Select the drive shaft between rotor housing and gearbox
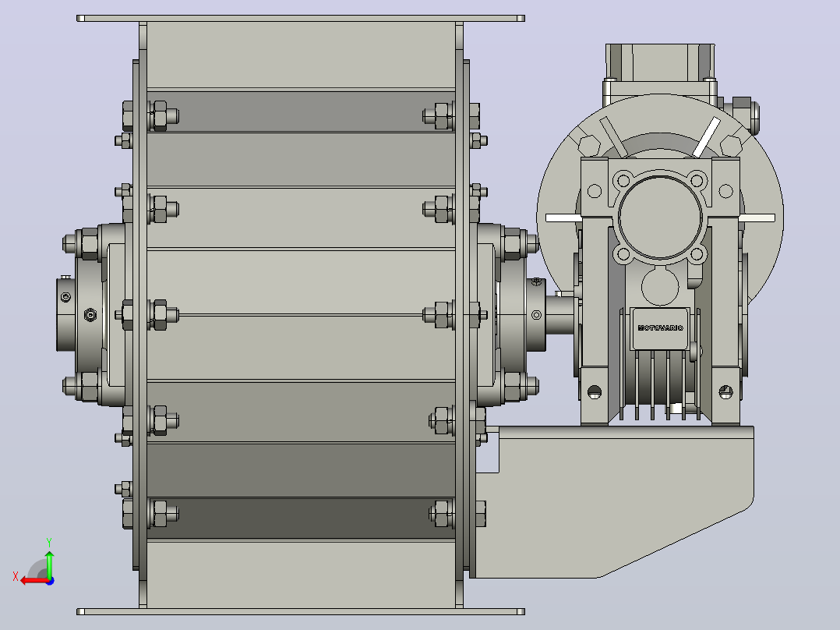This screenshot has width=840, height=630. (x=560, y=314)
